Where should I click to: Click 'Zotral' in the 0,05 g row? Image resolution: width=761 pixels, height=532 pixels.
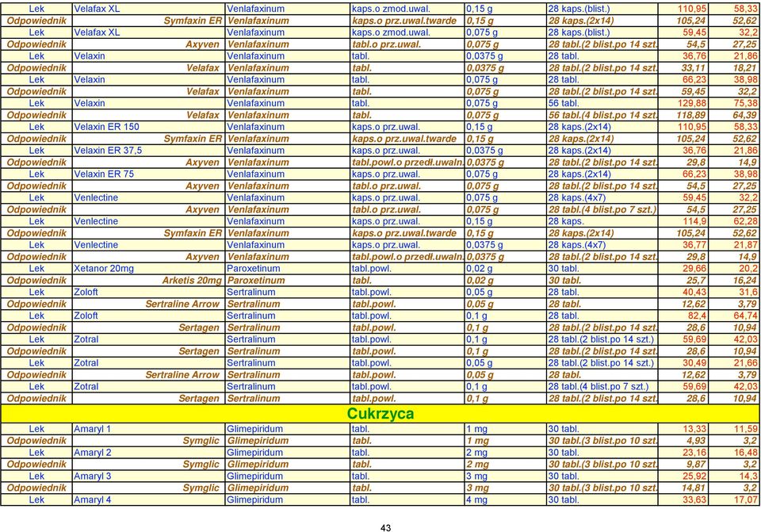(x=86, y=363)
